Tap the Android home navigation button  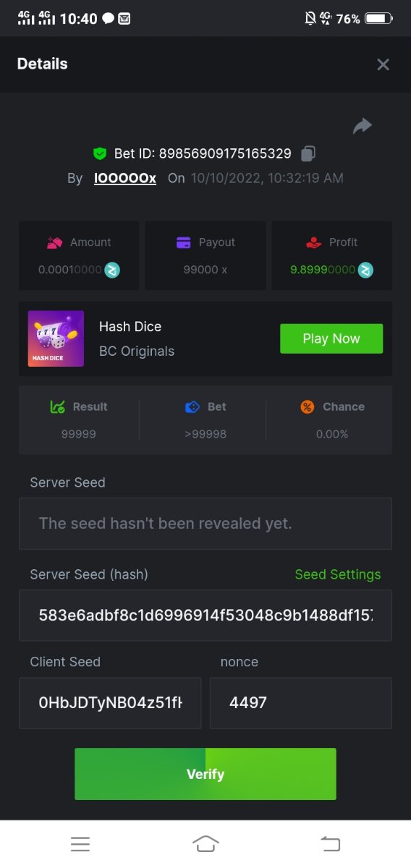pos(205,843)
